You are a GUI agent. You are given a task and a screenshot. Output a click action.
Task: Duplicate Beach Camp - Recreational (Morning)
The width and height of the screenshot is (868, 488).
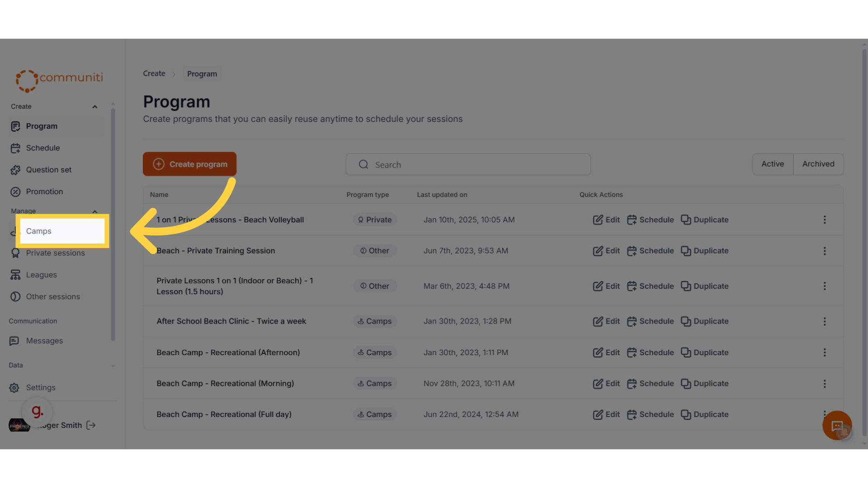705,384
